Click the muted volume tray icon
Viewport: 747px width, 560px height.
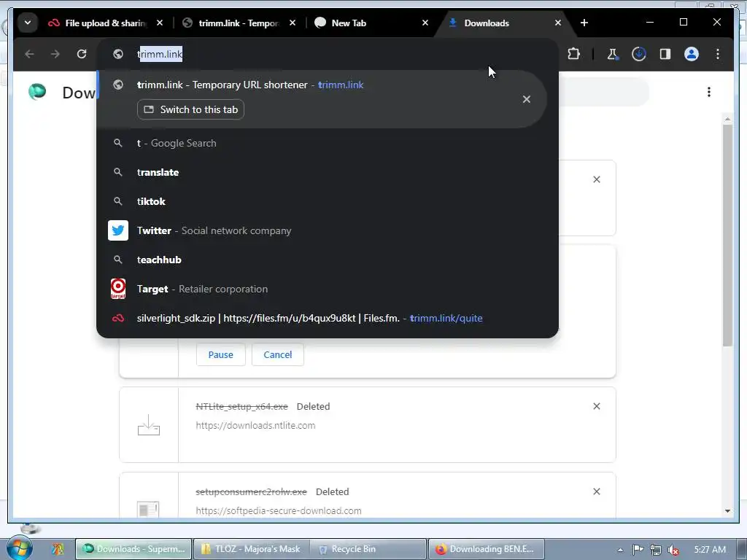673,550
